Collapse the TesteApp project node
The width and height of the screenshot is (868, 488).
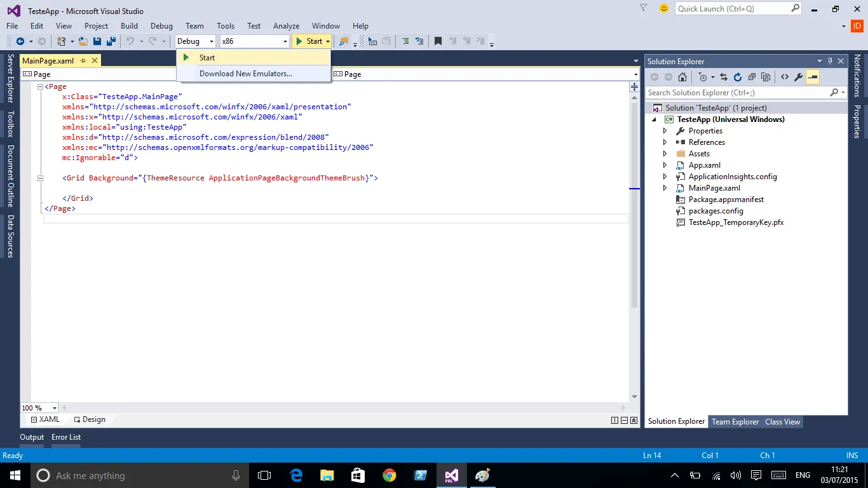click(654, 119)
